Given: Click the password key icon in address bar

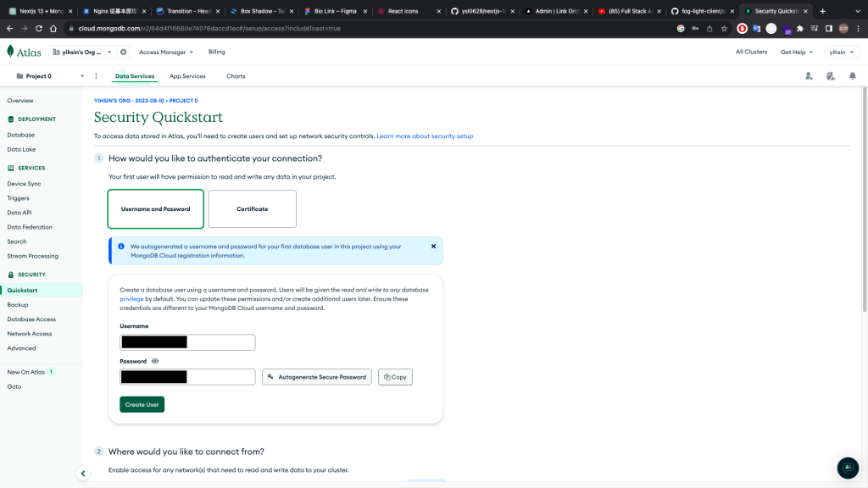Looking at the screenshot, I should pos(695,29).
